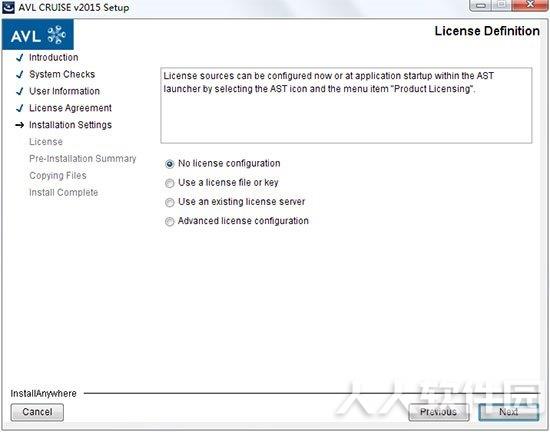
Task: Click the checkmark beside Introduction
Action: point(20,58)
